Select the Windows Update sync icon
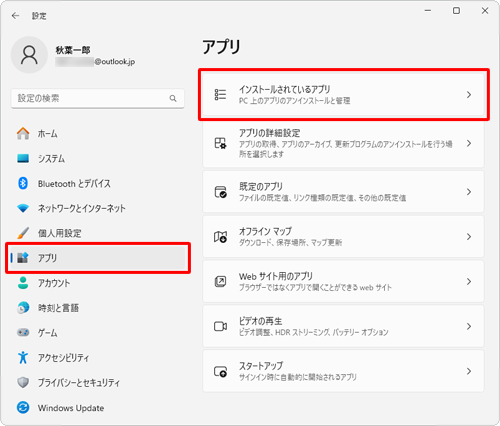 click(x=23, y=407)
